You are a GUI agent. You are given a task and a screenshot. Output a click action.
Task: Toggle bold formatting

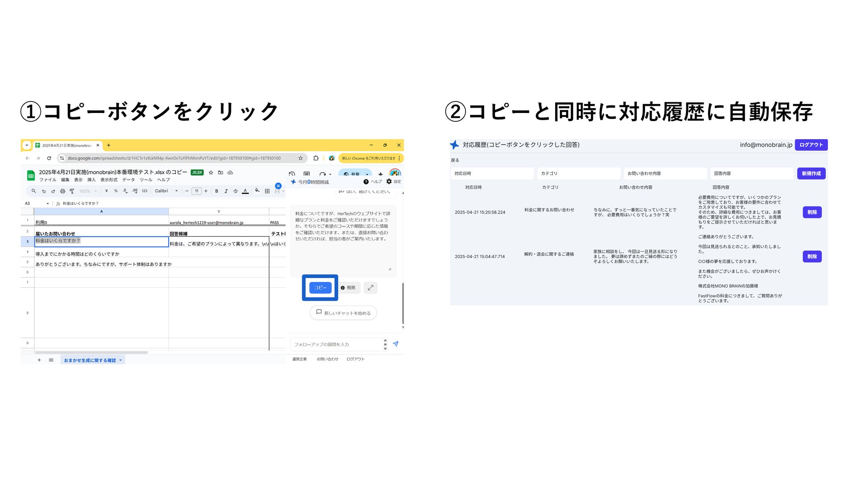click(x=217, y=191)
